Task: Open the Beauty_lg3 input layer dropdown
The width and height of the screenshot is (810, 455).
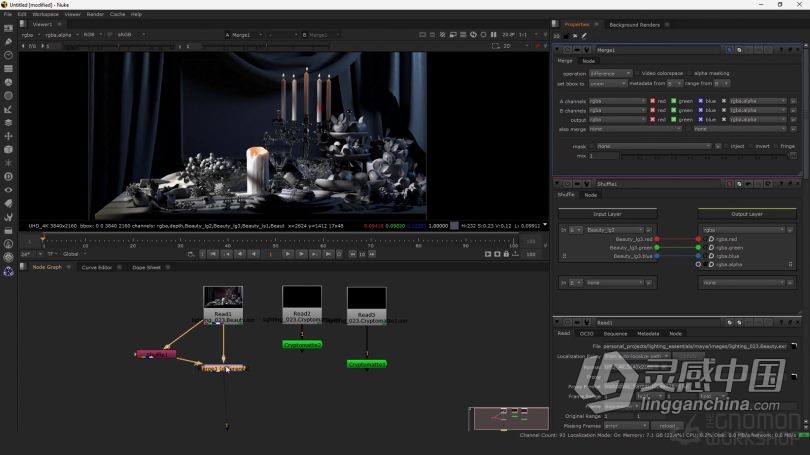Action: (614, 230)
